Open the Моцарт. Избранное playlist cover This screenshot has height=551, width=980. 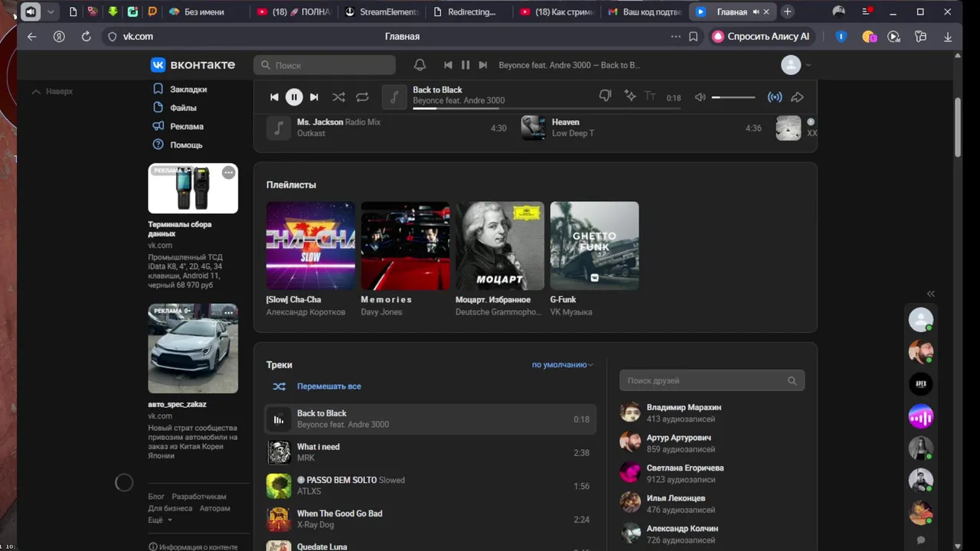coord(500,246)
